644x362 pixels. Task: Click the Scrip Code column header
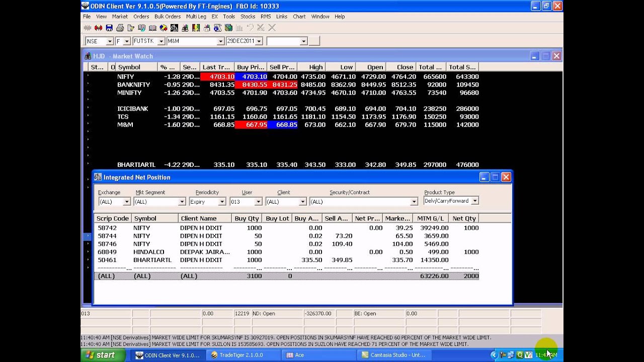pos(113,218)
